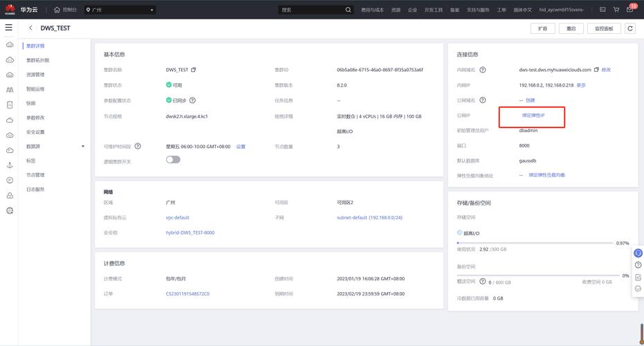Open the shopping cart icon
Image resolution: width=644 pixels, height=346 pixels.
tap(616, 10)
